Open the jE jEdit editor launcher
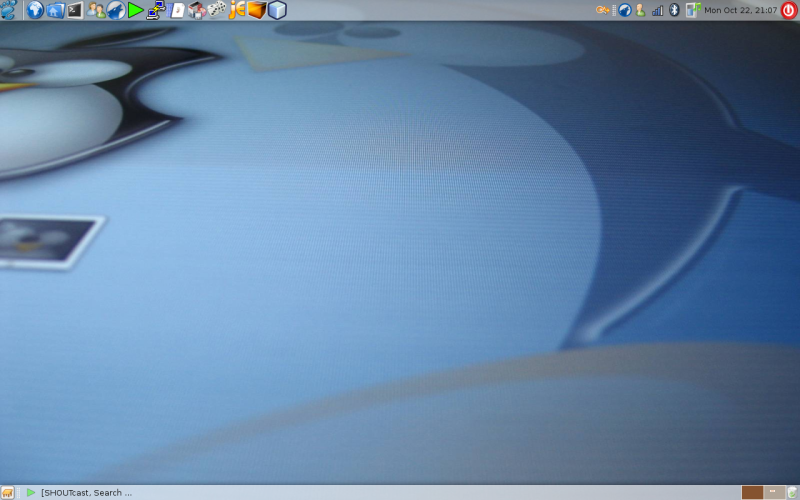This screenshot has width=800, height=500. (x=237, y=10)
